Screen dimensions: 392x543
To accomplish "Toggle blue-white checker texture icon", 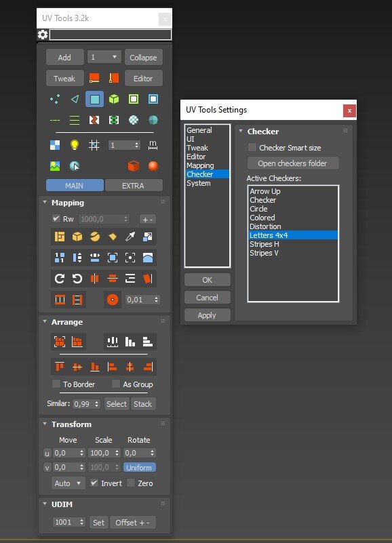I will [x=55, y=145].
